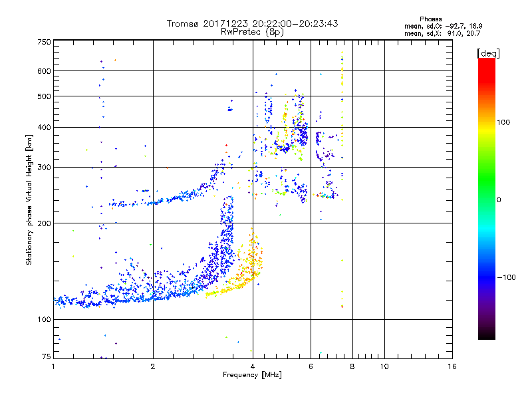Click the '500' y-axis tick label
Viewport: 532px width, 399px height.
click(44, 96)
